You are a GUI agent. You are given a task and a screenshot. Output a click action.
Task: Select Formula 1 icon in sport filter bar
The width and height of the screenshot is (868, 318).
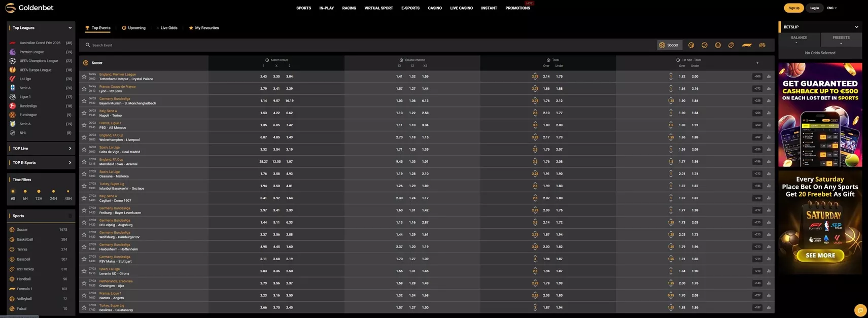point(747,45)
